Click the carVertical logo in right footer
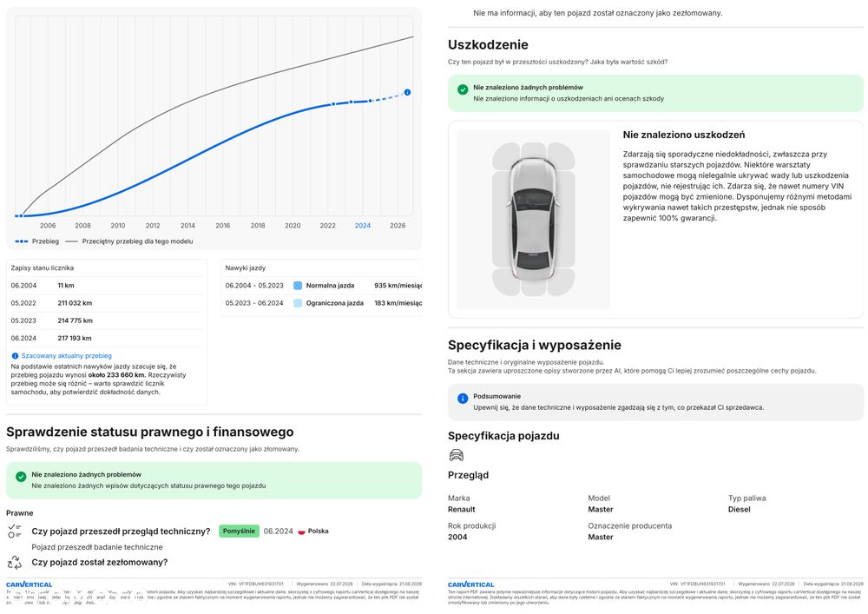Screen dimensions: 868x614 pos(471,584)
